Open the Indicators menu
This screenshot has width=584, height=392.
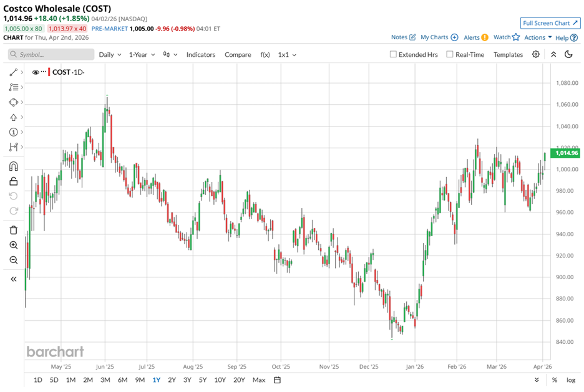click(201, 55)
